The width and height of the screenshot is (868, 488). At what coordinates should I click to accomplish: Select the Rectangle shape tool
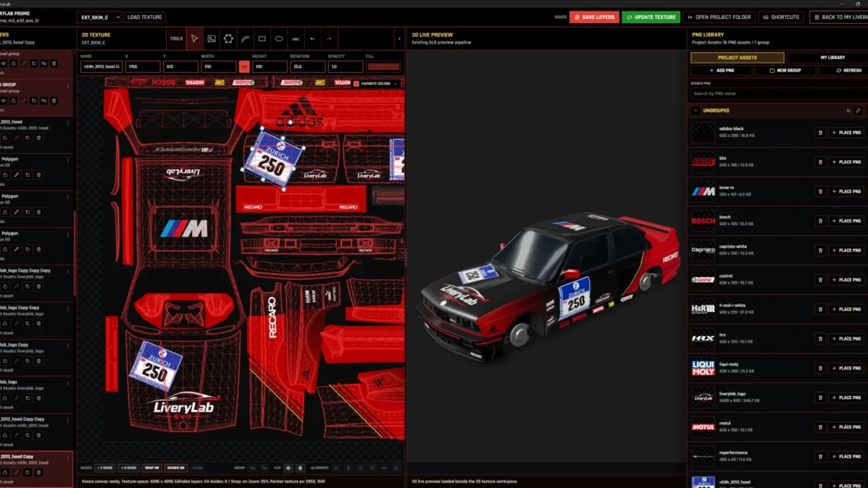click(262, 39)
